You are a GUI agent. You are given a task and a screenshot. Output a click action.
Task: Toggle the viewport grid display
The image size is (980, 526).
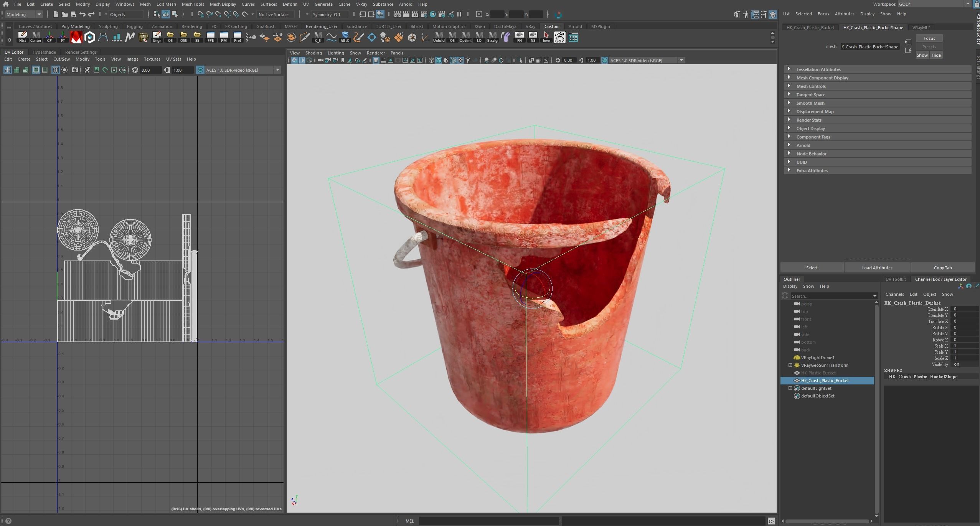tap(376, 60)
